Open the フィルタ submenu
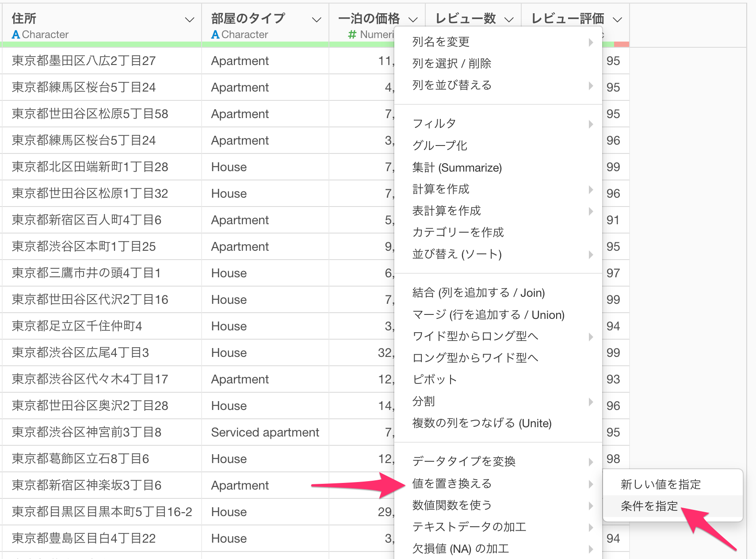This screenshot has height=559, width=756. click(434, 123)
